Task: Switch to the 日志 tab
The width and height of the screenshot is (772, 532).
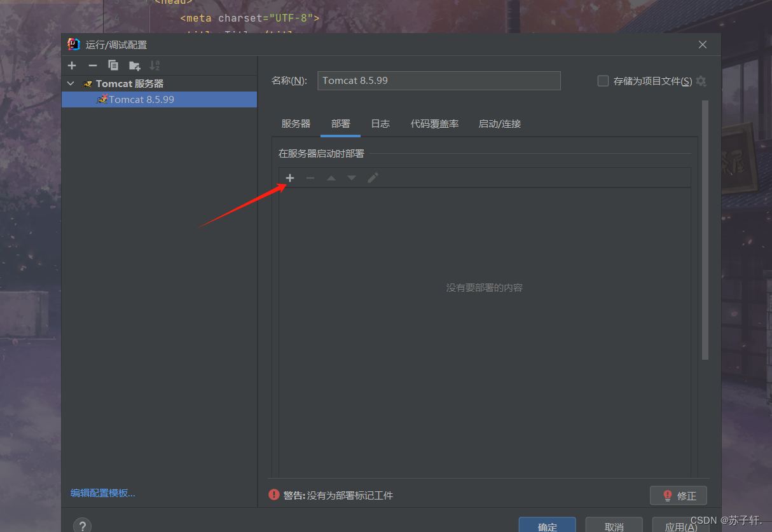Action: [380, 124]
